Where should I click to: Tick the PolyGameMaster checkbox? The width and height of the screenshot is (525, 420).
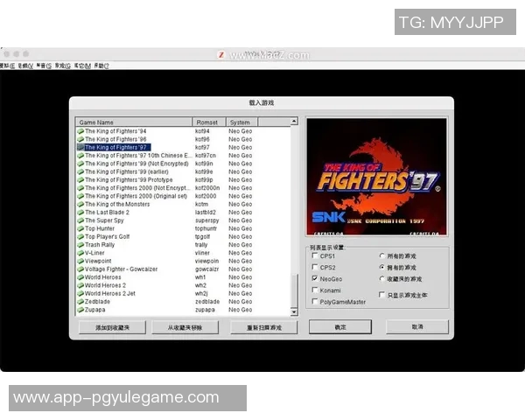315,302
